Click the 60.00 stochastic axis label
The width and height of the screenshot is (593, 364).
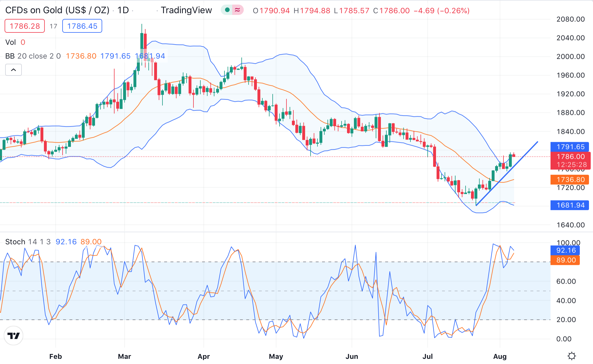tap(566, 281)
